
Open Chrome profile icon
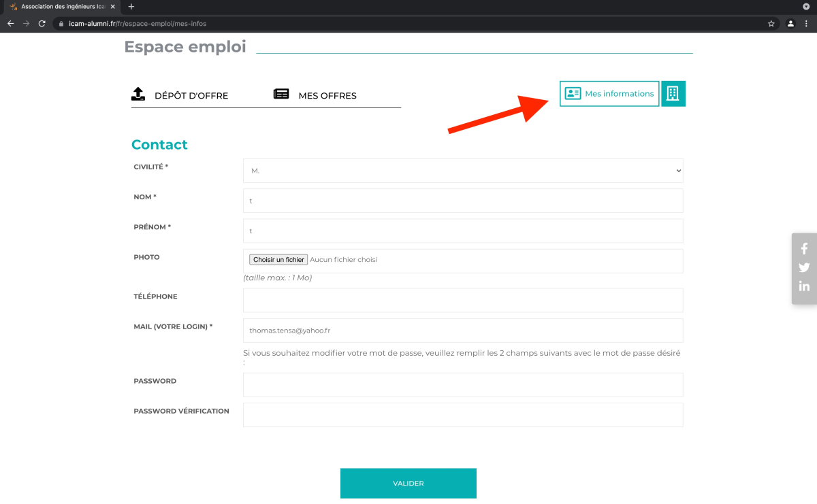[790, 23]
